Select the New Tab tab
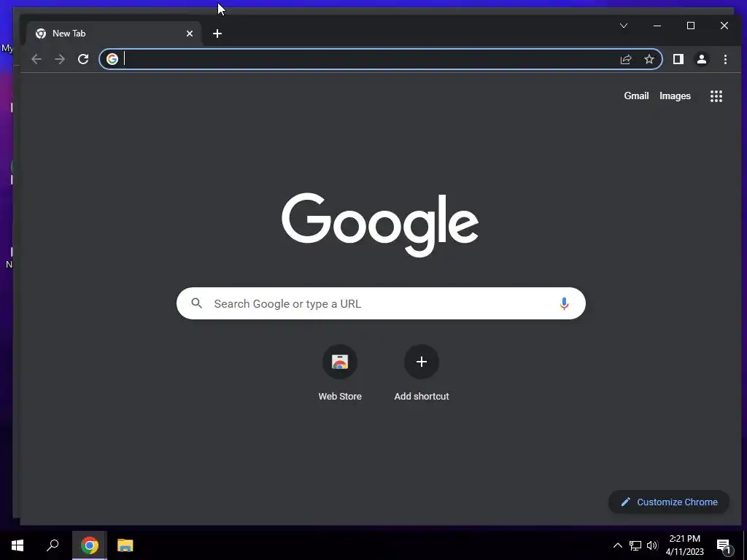Image resolution: width=747 pixels, height=560 pixels. click(114, 34)
